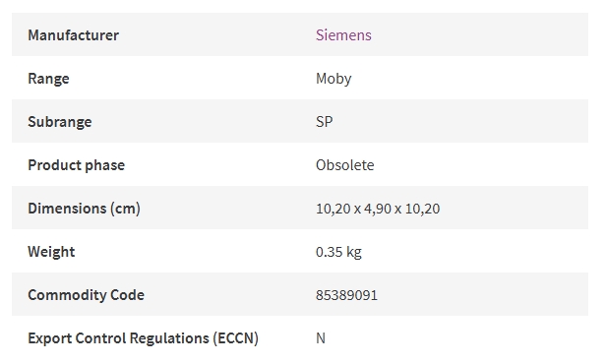Click the "phase" word in Product phase
606x364 pixels.
click(x=104, y=165)
